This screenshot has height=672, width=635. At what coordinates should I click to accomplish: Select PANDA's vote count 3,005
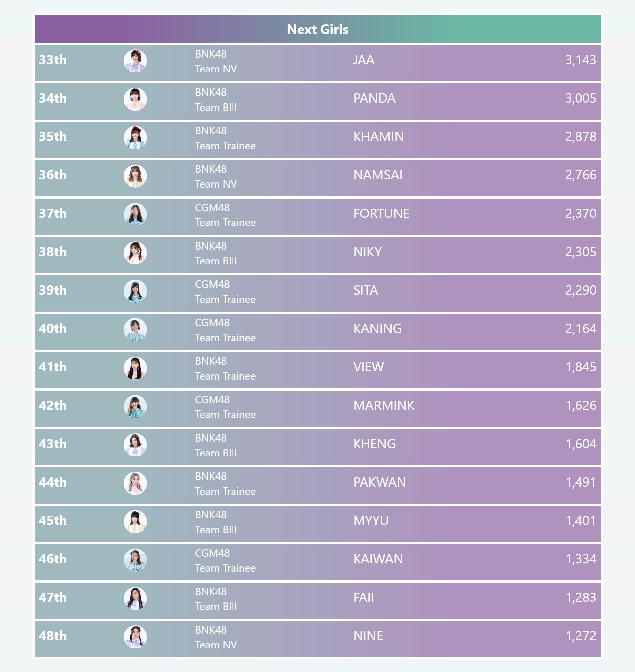pos(580,98)
